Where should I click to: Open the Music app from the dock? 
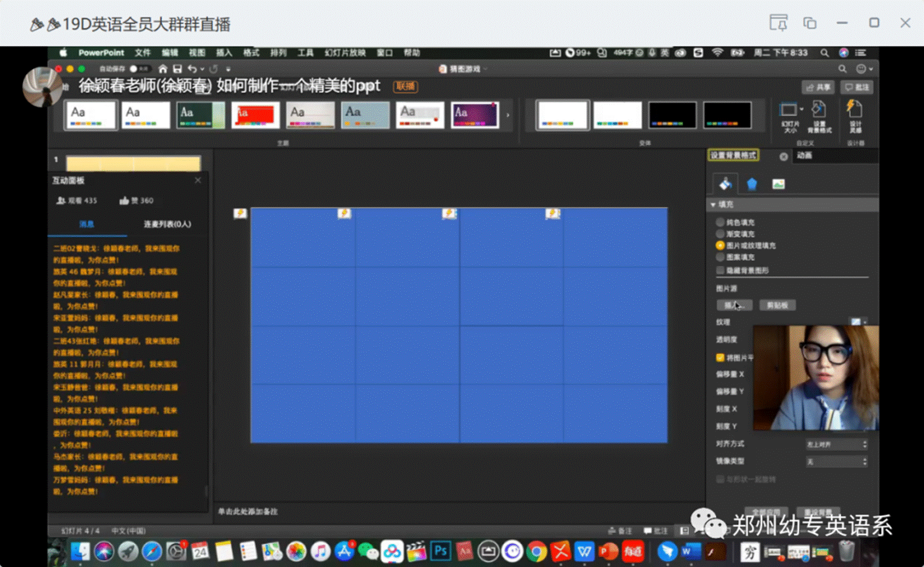tap(321, 551)
